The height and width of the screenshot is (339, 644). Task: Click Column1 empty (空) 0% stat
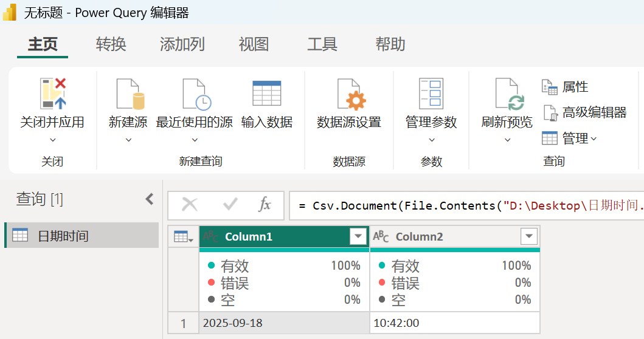coord(284,300)
